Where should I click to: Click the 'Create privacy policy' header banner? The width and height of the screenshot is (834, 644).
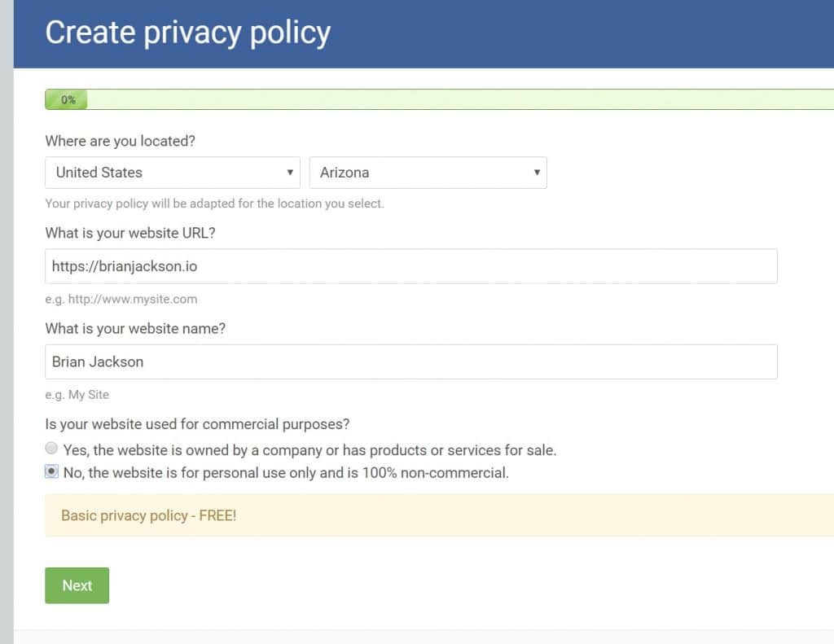pos(187,33)
